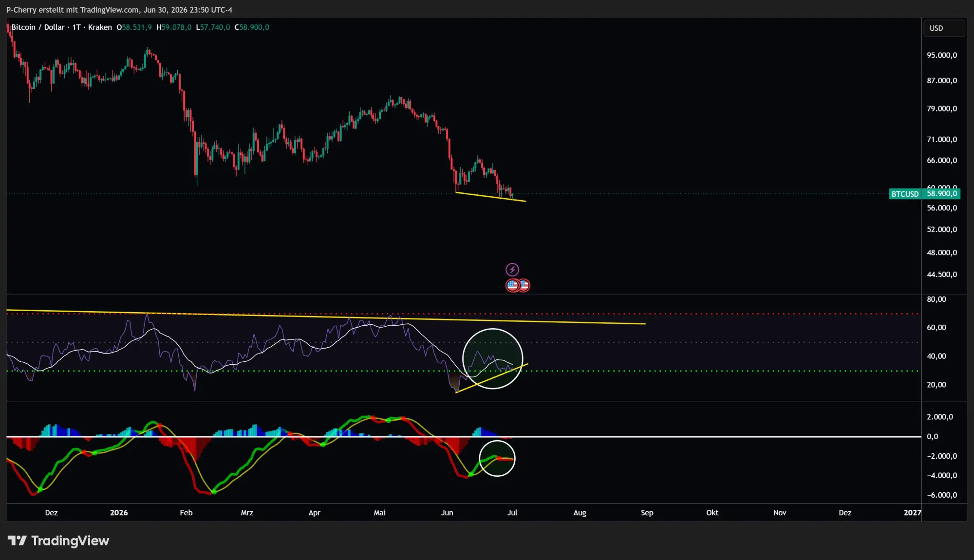Click the 1T interval in chart title

tap(76, 27)
